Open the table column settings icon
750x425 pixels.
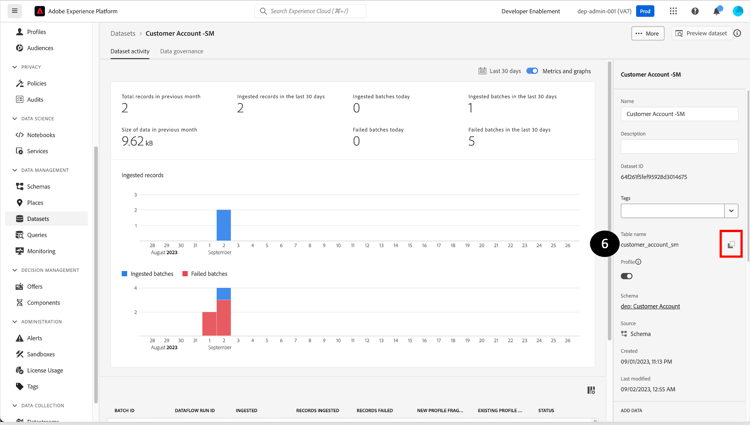tap(591, 390)
